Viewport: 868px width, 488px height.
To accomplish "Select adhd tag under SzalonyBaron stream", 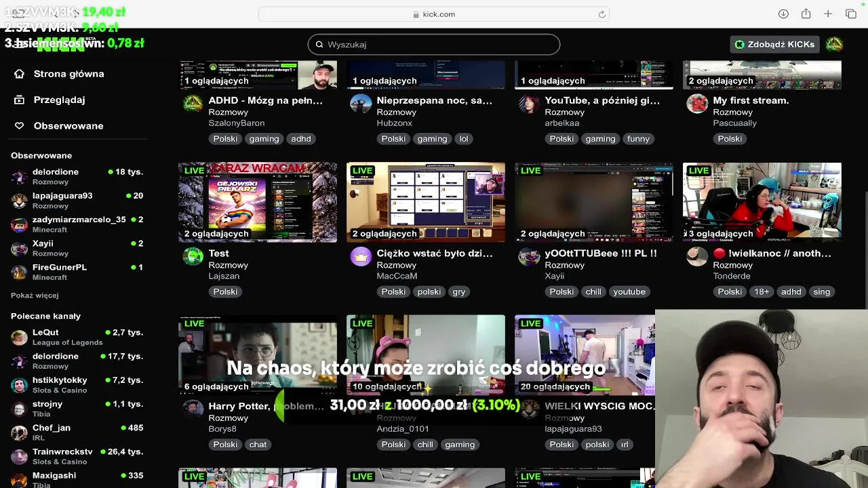I will coord(301,139).
